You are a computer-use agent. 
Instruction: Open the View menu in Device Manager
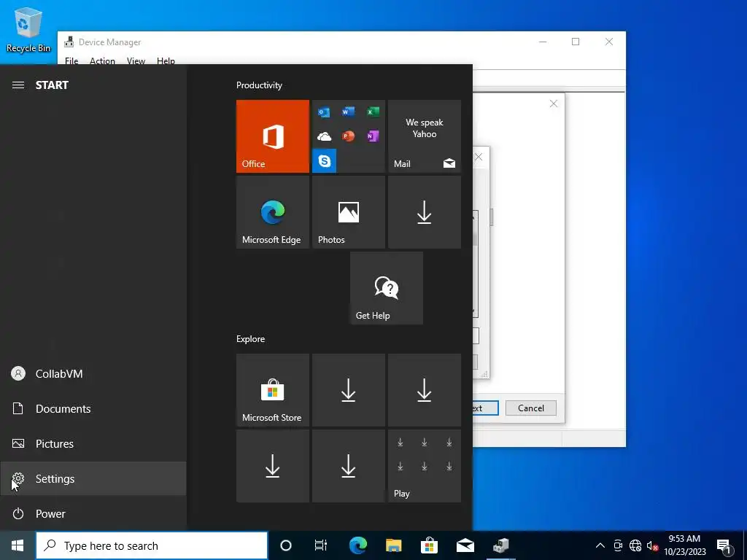coord(136,61)
